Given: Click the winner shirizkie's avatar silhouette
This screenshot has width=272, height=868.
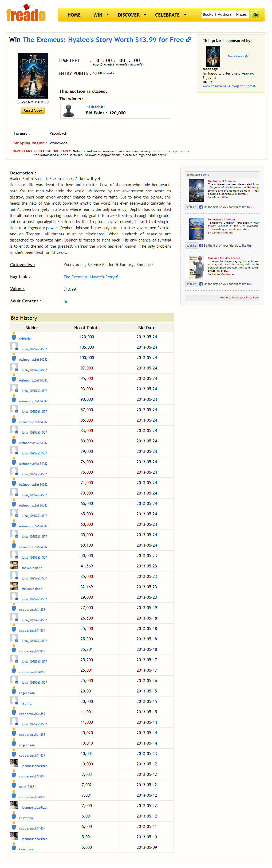Looking at the screenshot, I should 69,111.
